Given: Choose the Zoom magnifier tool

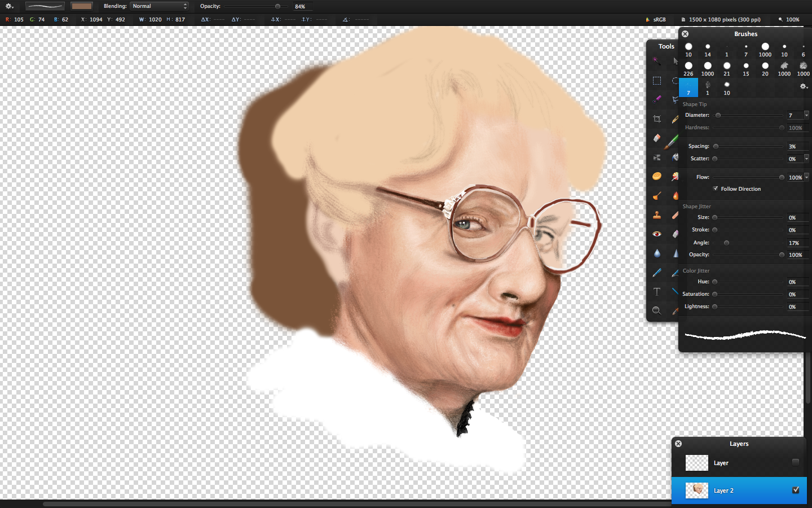Looking at the screenshot, I should (x=657, y=310).
